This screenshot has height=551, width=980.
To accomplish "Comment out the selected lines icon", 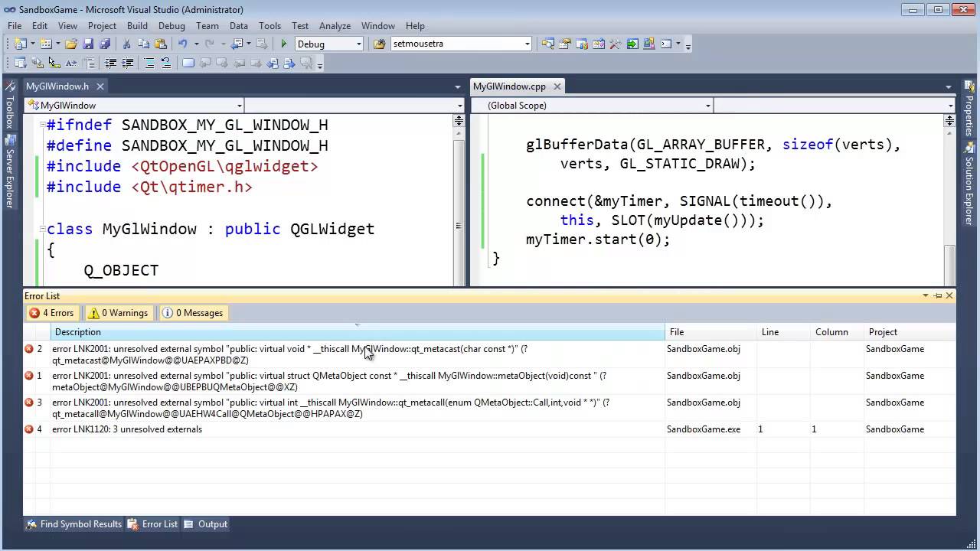I will tap(149, 63).
